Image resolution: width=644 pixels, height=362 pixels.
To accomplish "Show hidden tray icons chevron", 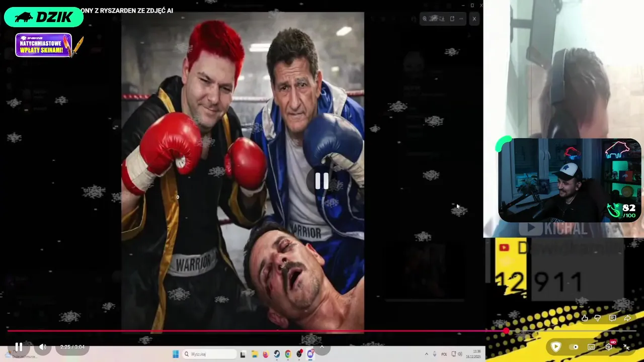I will (x=426, y=354).
